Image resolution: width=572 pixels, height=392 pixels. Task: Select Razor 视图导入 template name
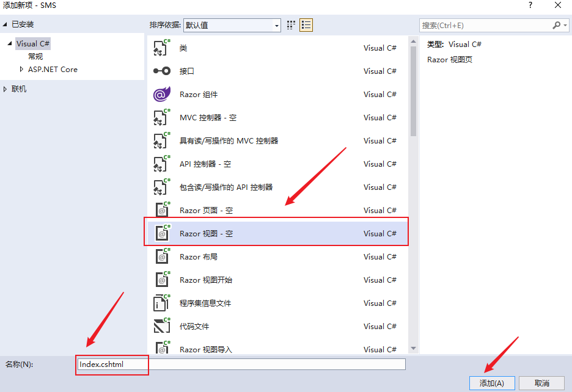click(206, 349)
